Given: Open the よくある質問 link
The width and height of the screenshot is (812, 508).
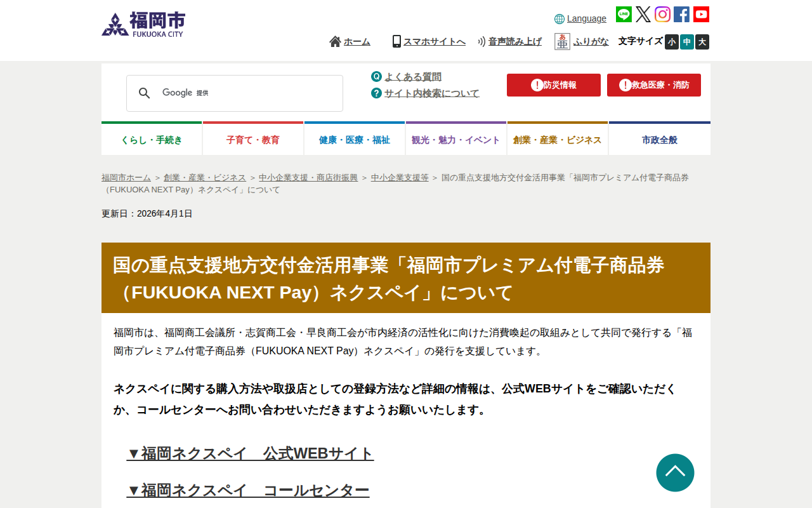Looking at the screenshot, I should coord(413,77).
